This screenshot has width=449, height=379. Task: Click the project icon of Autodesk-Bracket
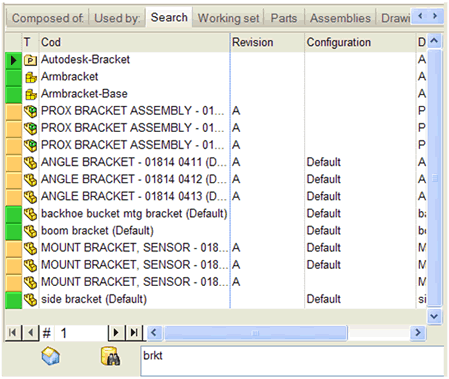(x=30, y=60)
